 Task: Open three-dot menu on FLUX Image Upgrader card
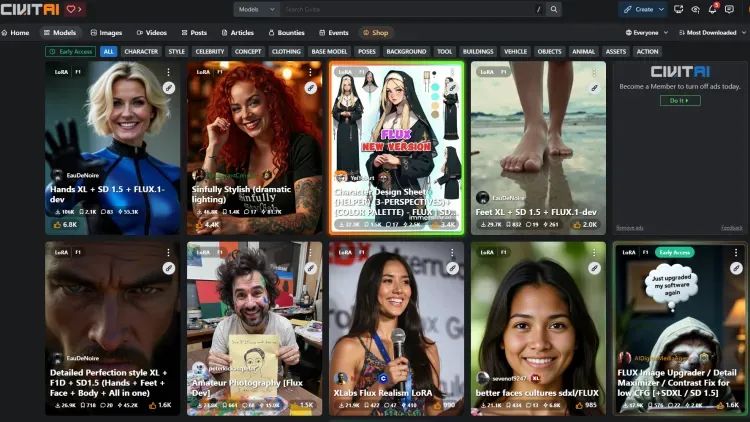(x=736, y=252)
